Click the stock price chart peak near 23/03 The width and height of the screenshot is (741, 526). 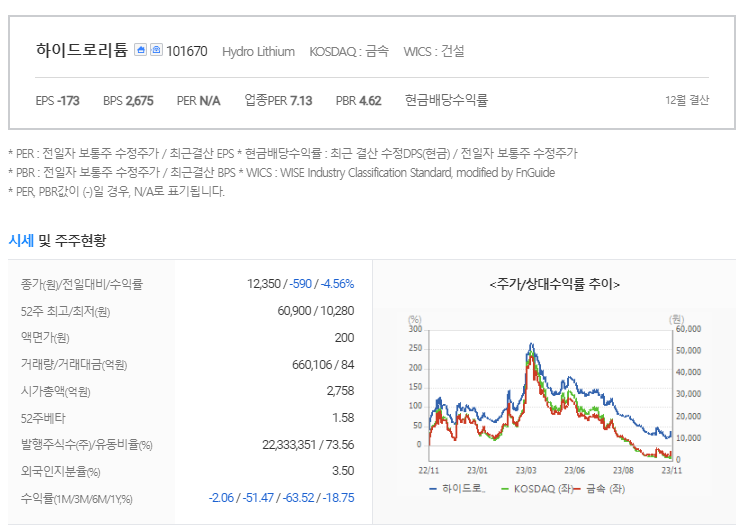coord(532,344)
